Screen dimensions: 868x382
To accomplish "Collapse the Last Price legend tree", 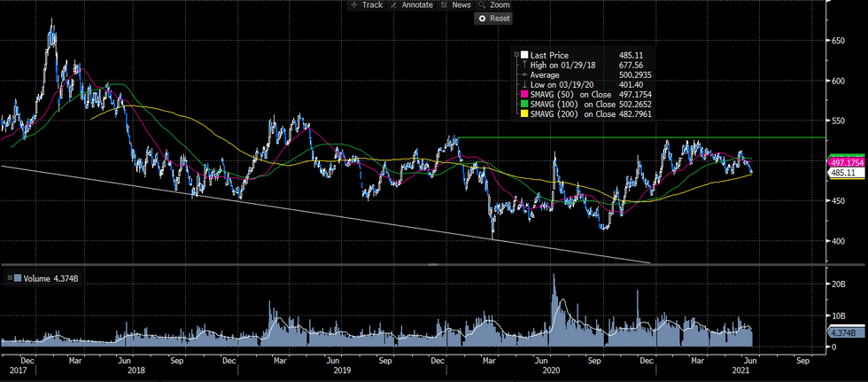I will pos(517,55).
